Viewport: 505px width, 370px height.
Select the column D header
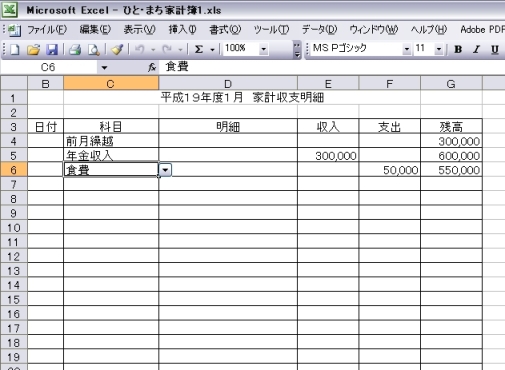point(228,84)
